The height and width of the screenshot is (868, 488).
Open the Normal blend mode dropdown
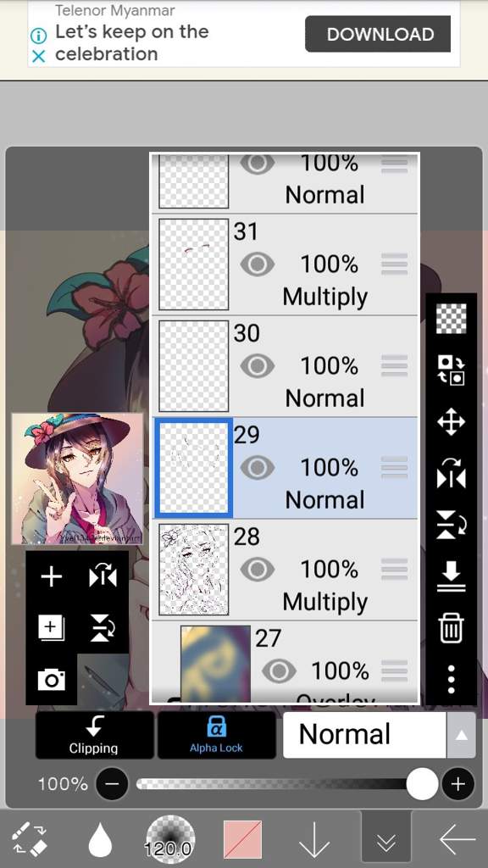pyautogui.click(x=364, y=735)
